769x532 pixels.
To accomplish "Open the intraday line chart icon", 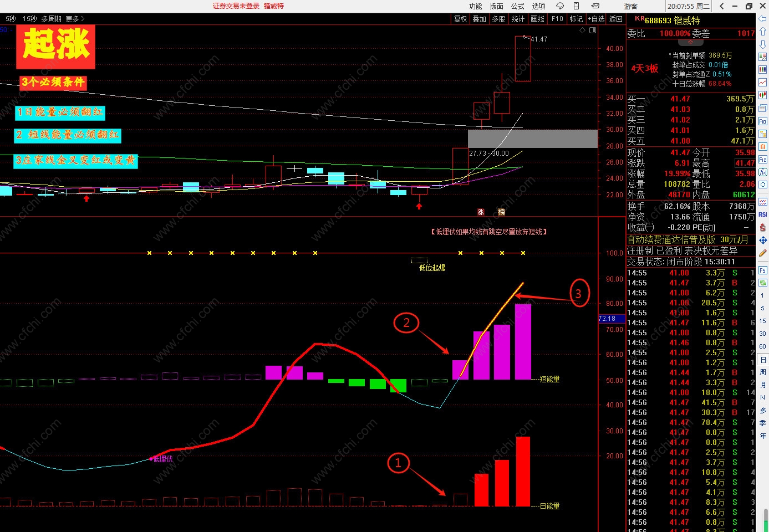I will tap(763, 82).
